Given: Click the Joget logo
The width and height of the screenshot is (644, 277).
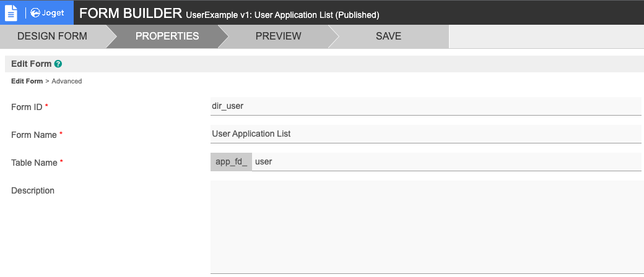Looking at the screenshot, I should pos(47,13).
